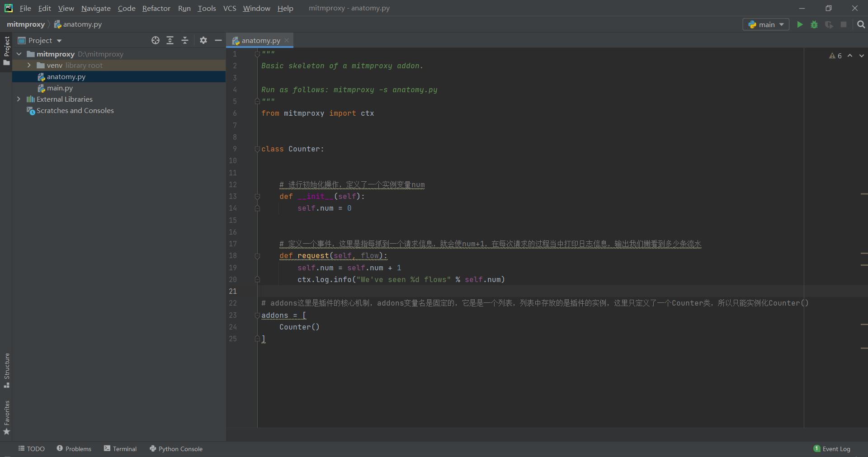Click the 'ctx' import name on line 6

[x=367, y=113]
